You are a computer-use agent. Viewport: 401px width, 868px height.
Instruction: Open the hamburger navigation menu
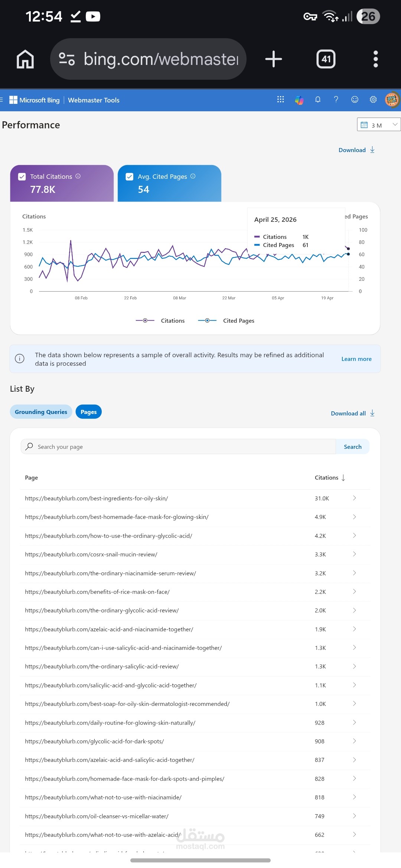click(x=1, y=99)
